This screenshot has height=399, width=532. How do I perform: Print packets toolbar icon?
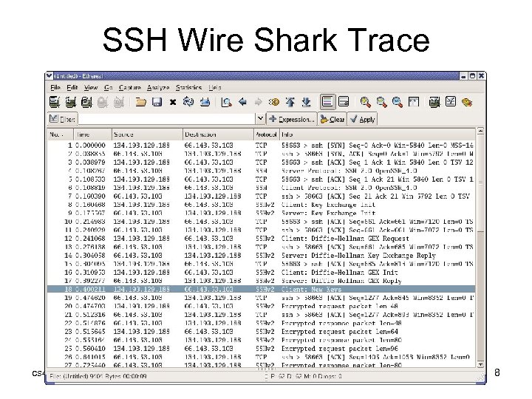205,102
